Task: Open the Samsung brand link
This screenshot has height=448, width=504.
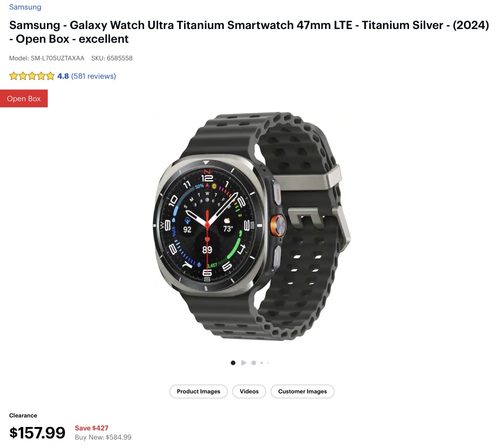Action: click(x=25, y=7)
